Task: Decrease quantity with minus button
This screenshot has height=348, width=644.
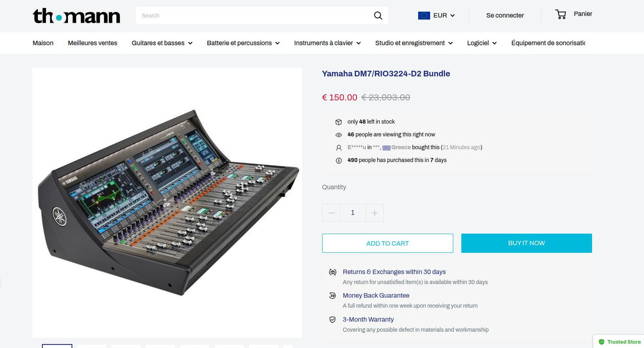Action: (x=331, y=213)
